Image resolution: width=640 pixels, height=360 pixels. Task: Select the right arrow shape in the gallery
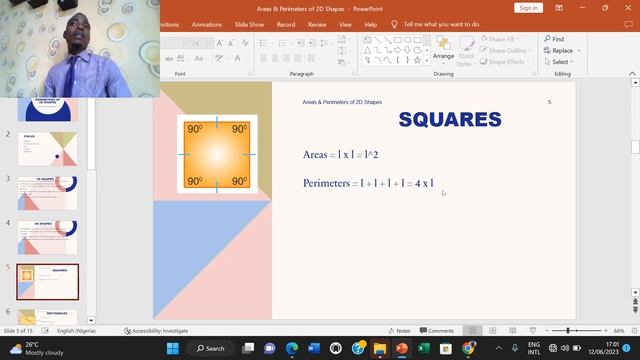coord(397,50)
